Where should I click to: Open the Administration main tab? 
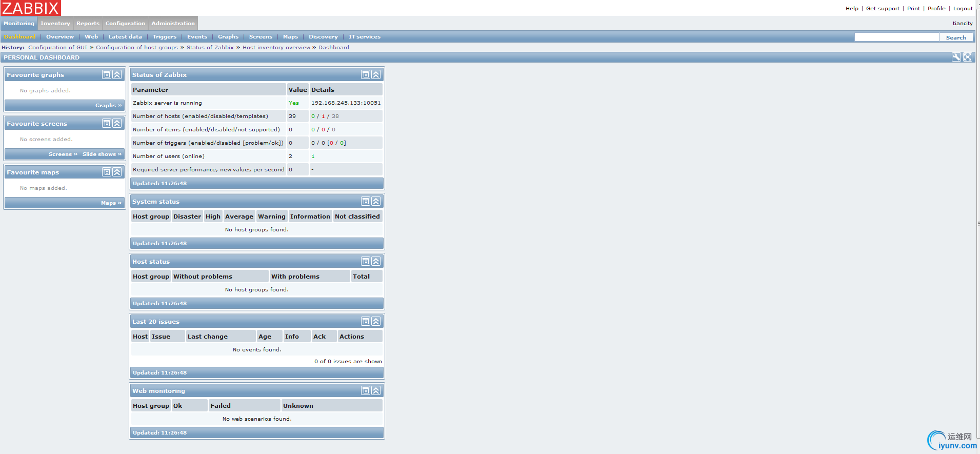coord(173,24)
